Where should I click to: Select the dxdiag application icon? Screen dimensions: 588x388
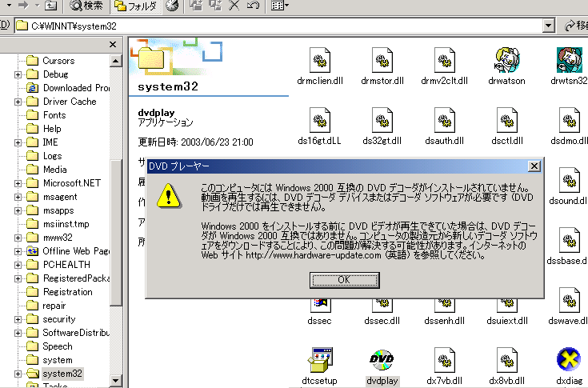pos(570,360)
